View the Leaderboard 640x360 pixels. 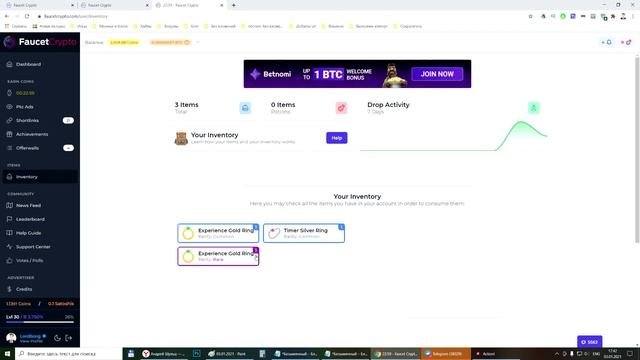pos(30,219)
